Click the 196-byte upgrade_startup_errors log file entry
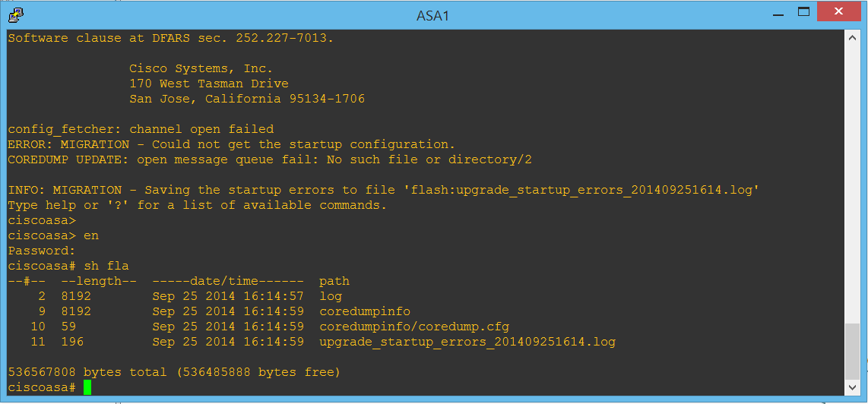868x404 pixels. (x=467, y=342)
